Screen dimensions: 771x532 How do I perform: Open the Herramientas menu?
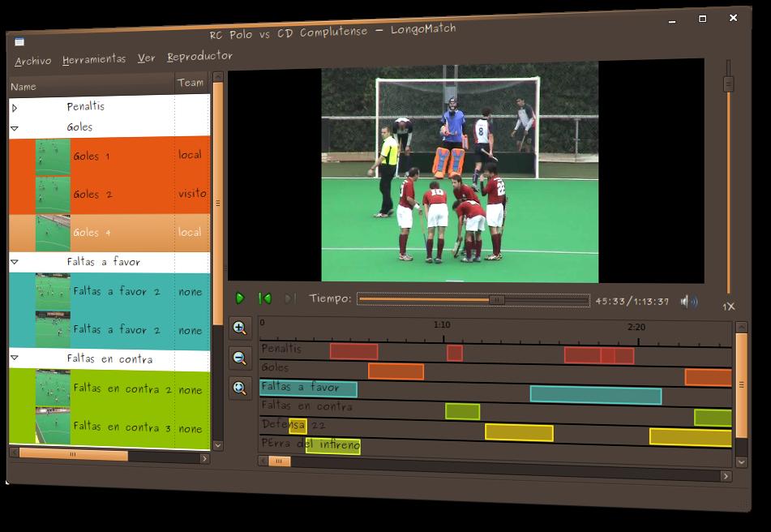click(x=94, y=59)
